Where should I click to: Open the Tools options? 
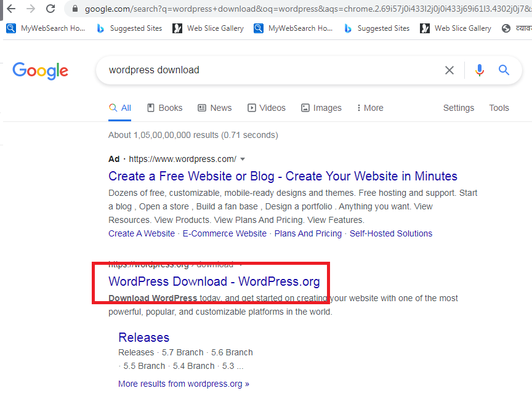pyautogui.click(x=499, y=108)
